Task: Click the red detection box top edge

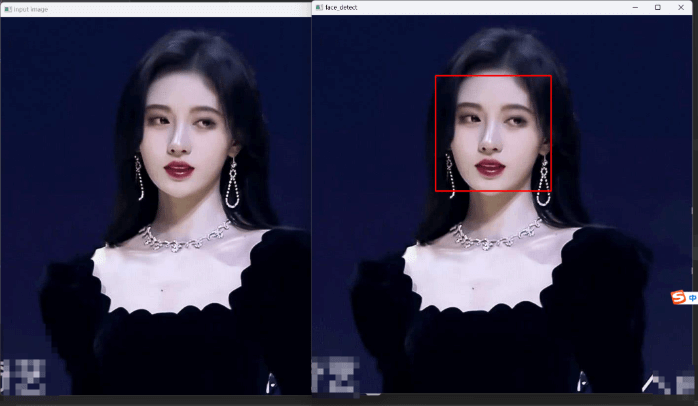Action: 493,76
